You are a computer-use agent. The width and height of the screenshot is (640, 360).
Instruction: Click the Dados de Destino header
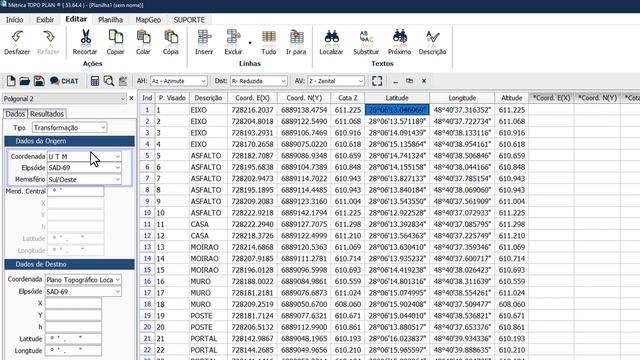point(69,264)
